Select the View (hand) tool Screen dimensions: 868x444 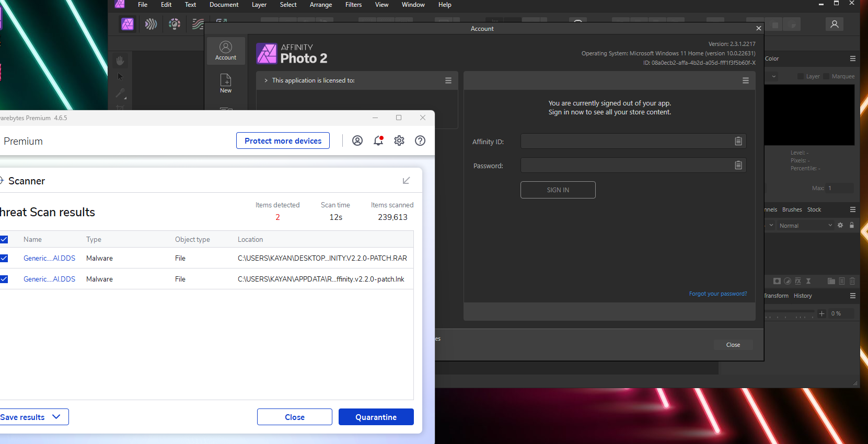[x=120, y=61]
